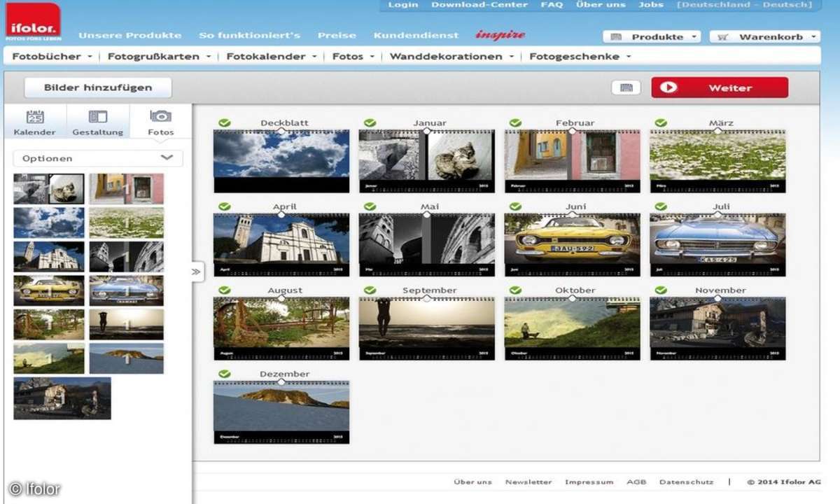This screenshot has height=504, width=840.
Task: Click the green checkmark beside Deckblatt
Action: (224, 123)
